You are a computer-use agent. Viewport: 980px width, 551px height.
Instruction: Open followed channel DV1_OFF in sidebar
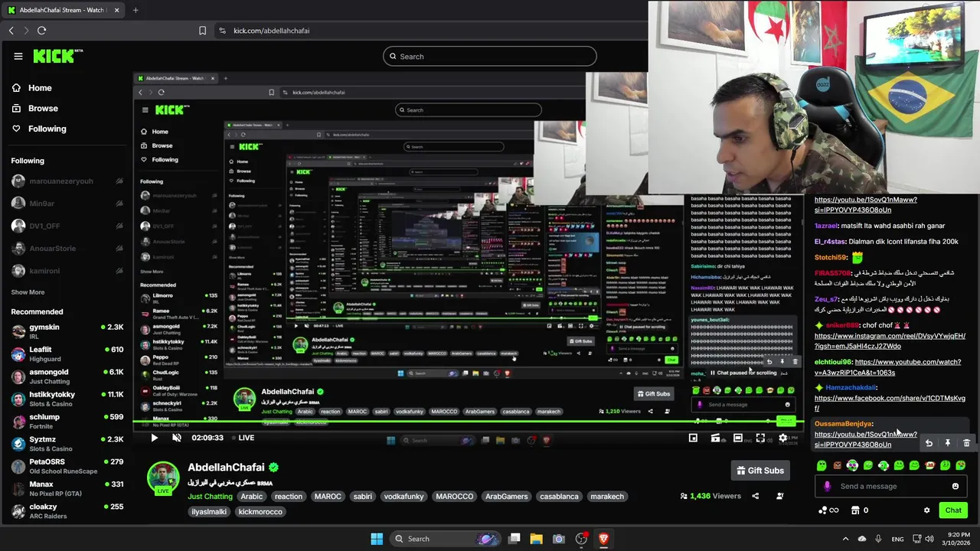67,226
